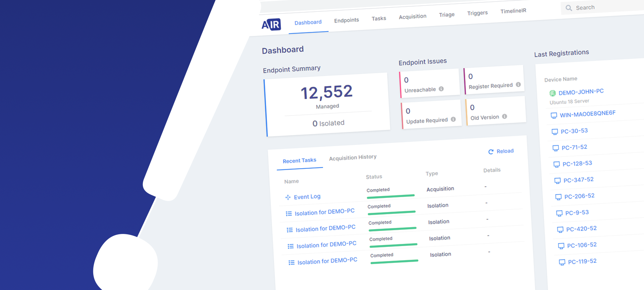The width and height of the screenshot is (644, 290).
Task: Open the Dashboard nav tab
Action: click(308, 22)
